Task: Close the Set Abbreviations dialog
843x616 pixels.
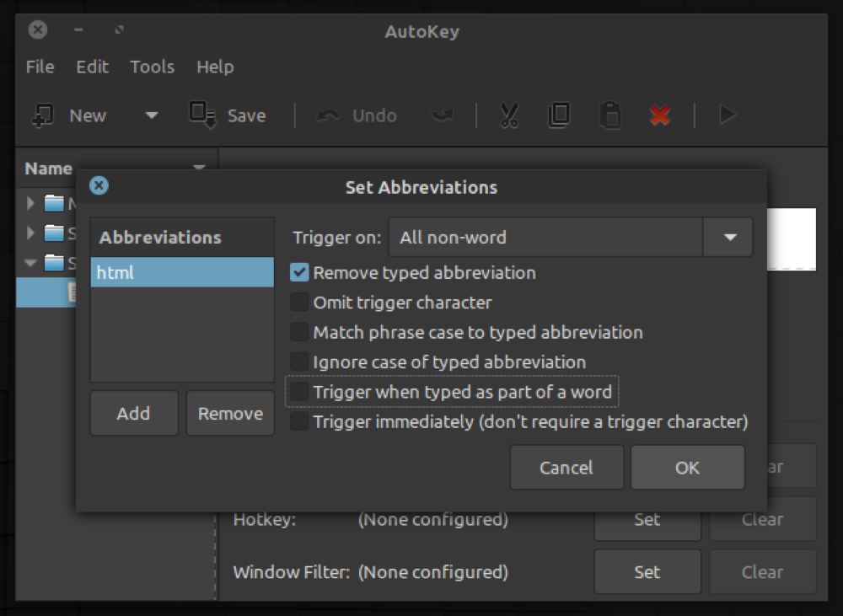Action: pyautogui.click(x=99, y=186)
